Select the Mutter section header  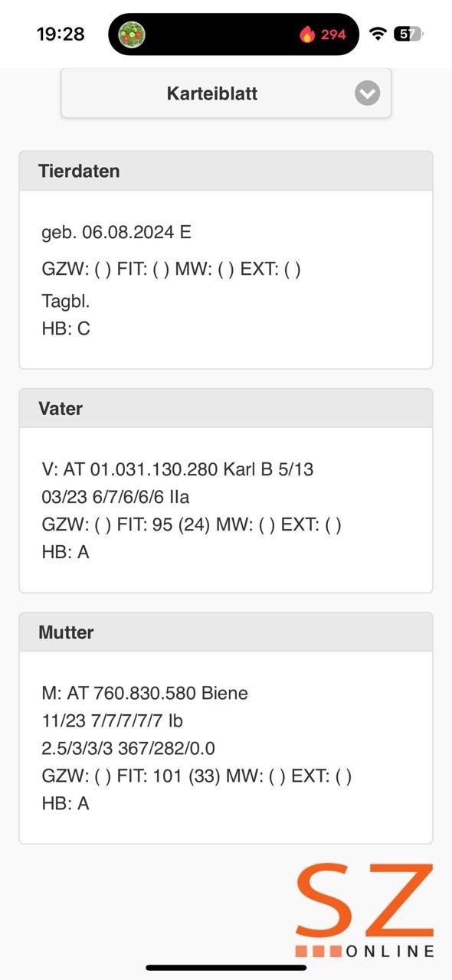click(226, 632)
